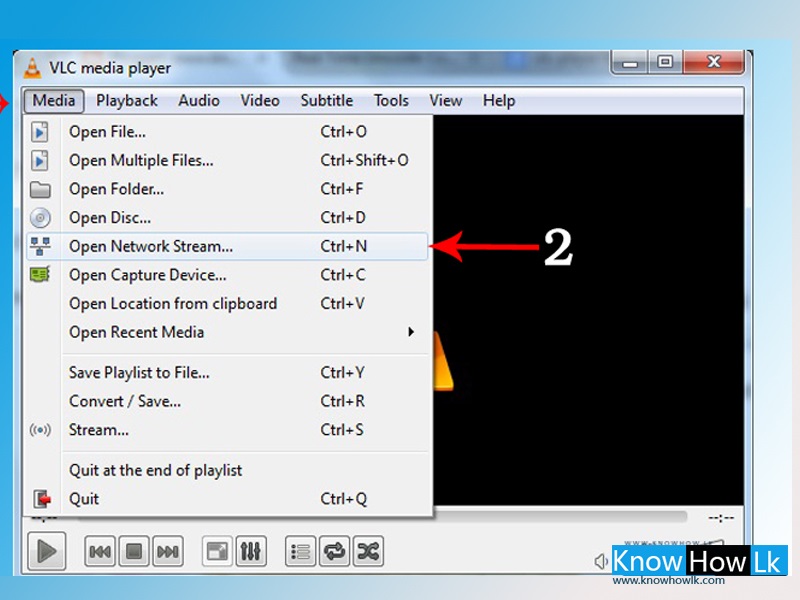Screen dimensions: 800x600
Task: Close the VLC media player window
Action: point(714,62)
